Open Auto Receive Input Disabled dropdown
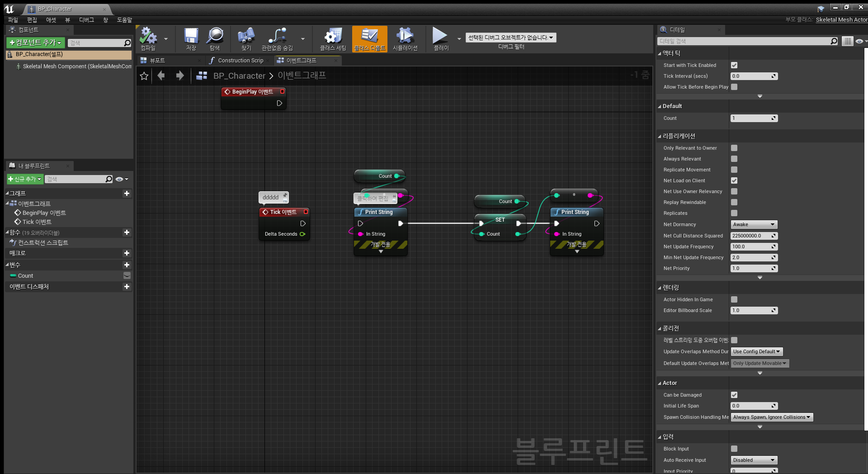This screenshot has width=868, height=474. 754,460
